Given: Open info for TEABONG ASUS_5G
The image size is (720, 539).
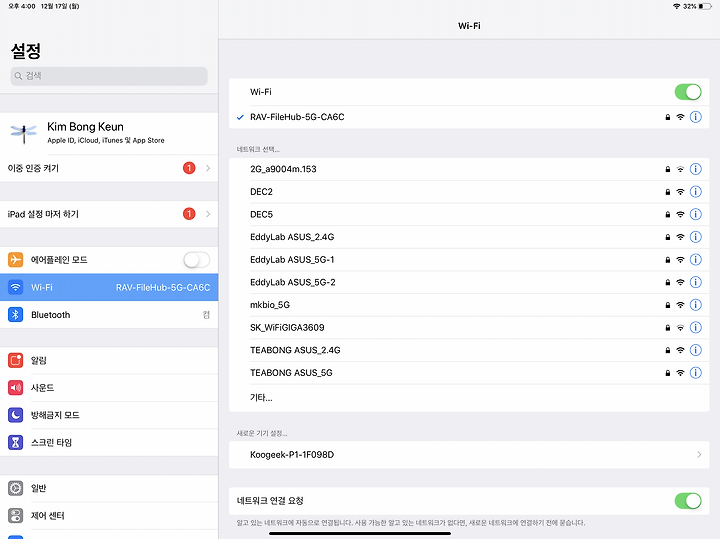Looking at the screenshot, I should pos(696,372).
